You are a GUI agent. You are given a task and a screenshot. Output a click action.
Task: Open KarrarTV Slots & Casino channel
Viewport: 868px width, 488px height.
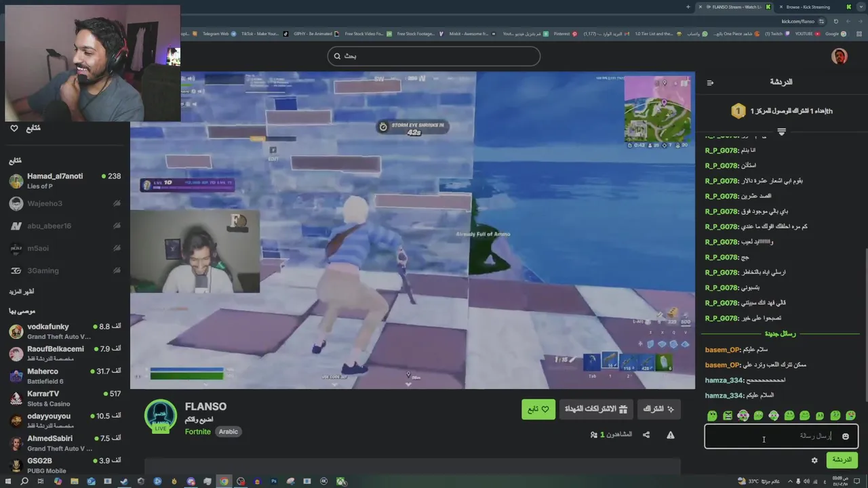(x=64, y=399)
